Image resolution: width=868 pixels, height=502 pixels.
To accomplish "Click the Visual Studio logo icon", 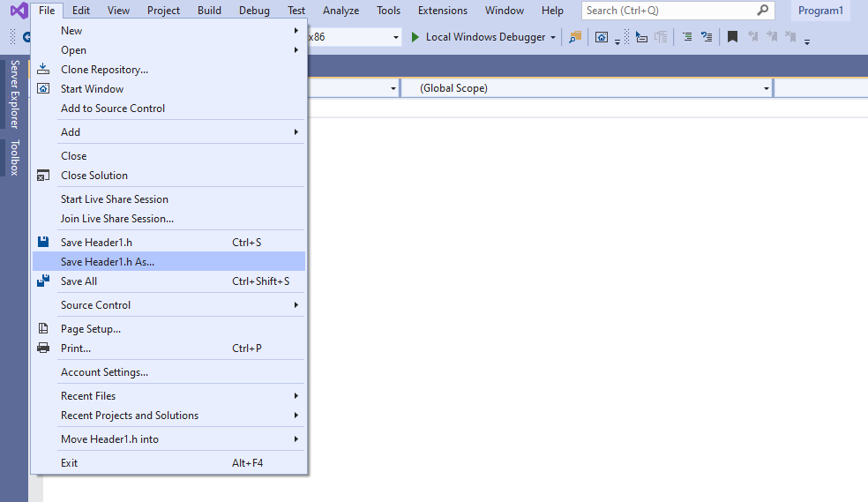I will (x=19, y=11).
